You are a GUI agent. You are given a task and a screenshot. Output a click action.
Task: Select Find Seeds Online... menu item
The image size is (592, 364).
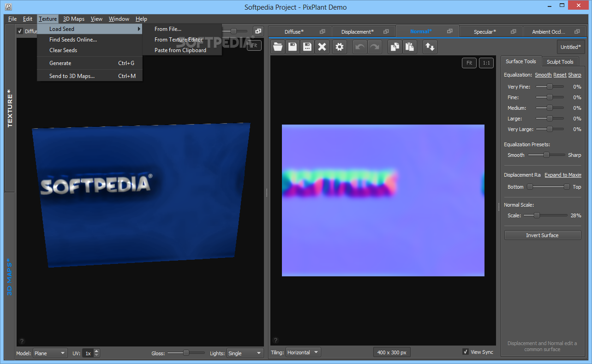click(x=90, y=40)
